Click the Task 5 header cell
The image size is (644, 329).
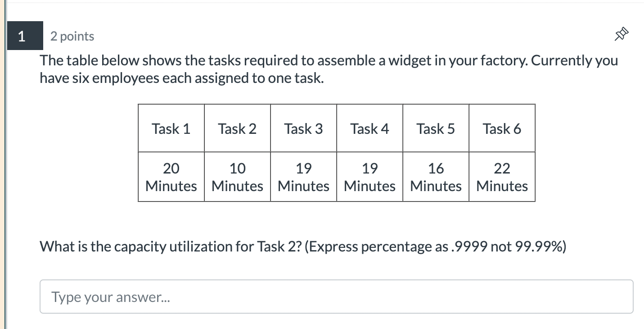click(436, 128)
